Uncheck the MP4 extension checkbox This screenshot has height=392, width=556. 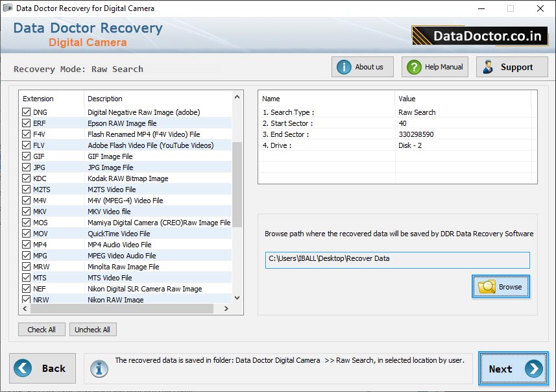[x=26, y=245]
